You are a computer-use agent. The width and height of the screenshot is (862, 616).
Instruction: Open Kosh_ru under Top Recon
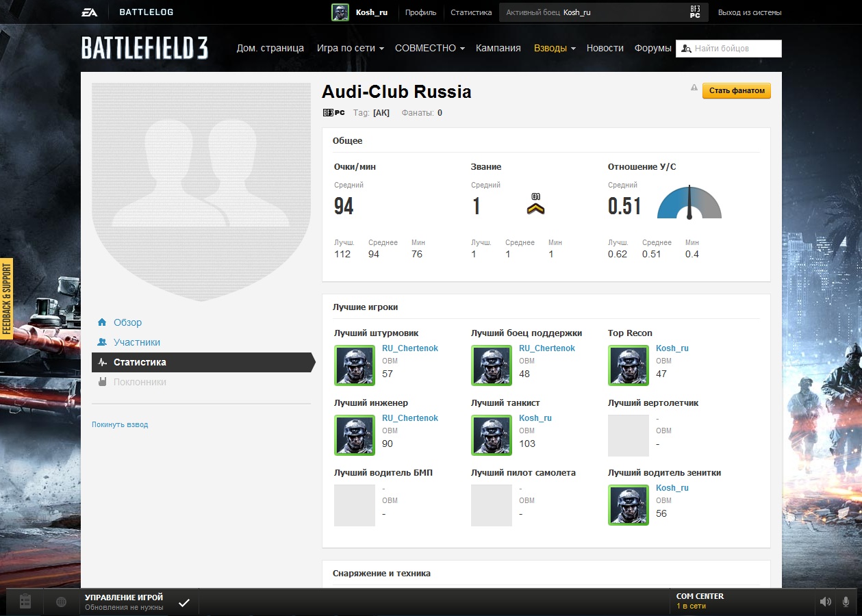[x=672, y=348]
